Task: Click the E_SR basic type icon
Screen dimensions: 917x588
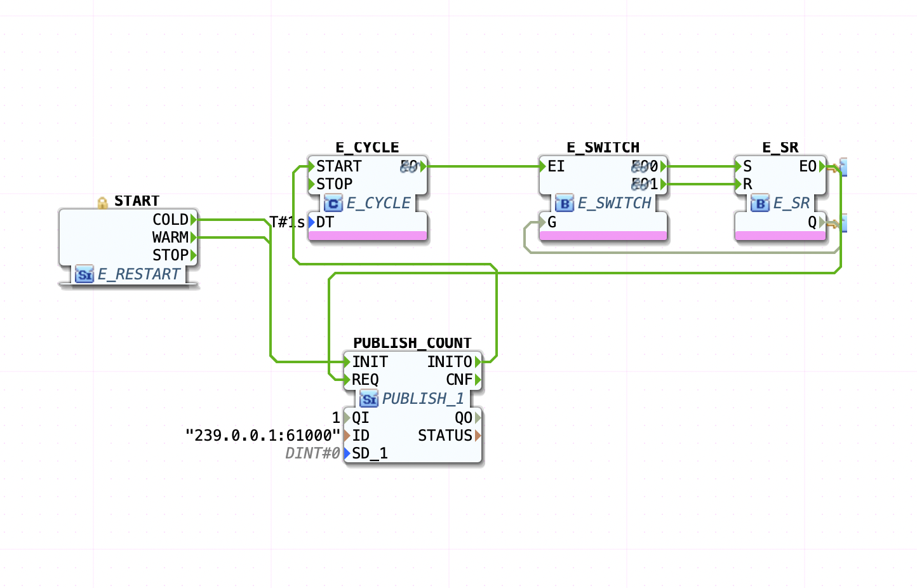Action: [760, 203]
